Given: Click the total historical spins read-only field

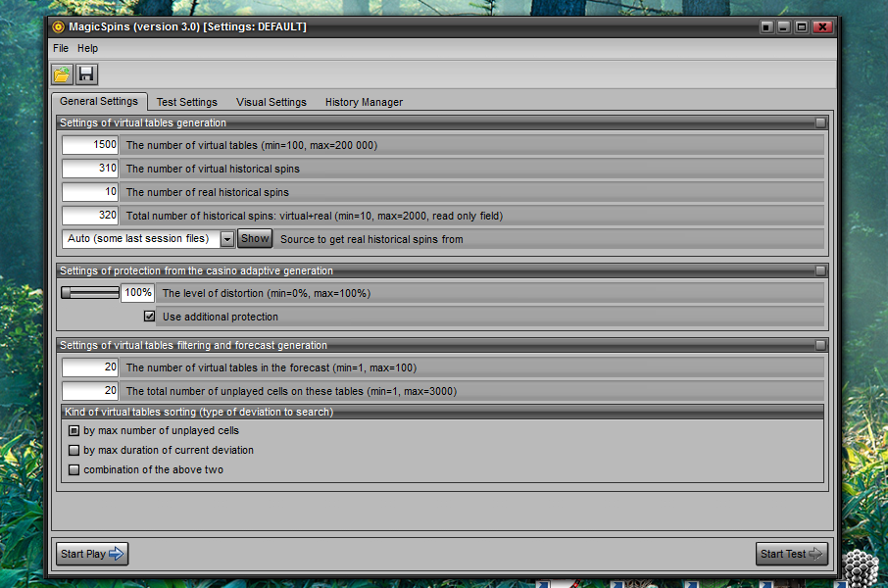Looking at the screenshot, I should coord(90,216).
